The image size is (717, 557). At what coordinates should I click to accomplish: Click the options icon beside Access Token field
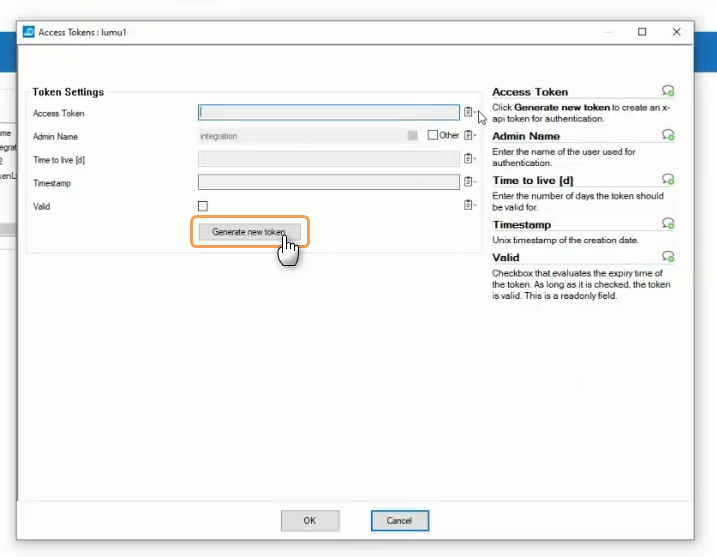[x=468, y=113]
